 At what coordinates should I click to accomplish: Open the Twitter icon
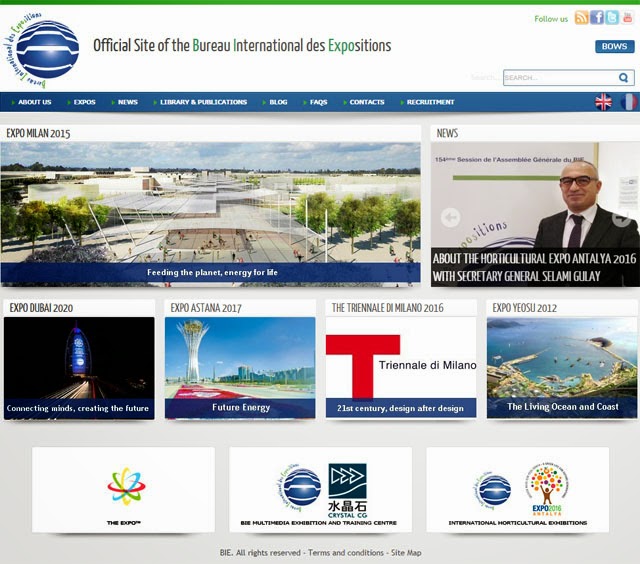pos(612,18)
